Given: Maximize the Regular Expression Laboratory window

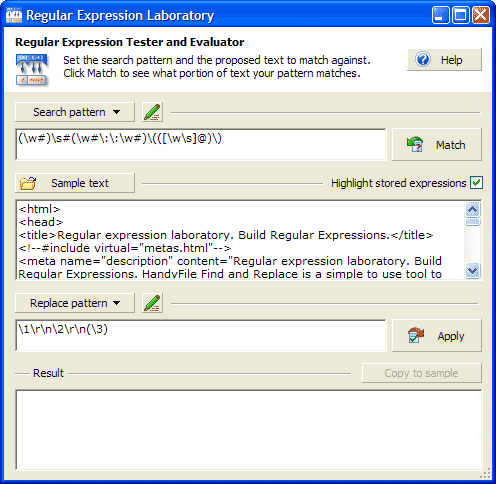Looking at the screenshot, I should click(461, 15).
